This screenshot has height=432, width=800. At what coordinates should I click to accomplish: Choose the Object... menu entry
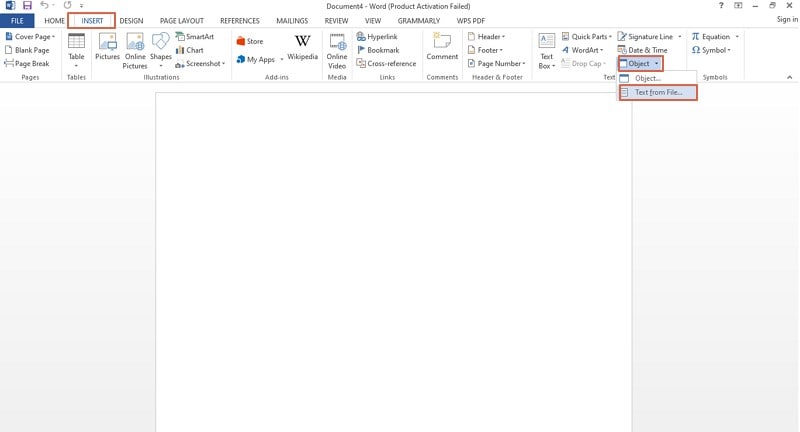657,78
